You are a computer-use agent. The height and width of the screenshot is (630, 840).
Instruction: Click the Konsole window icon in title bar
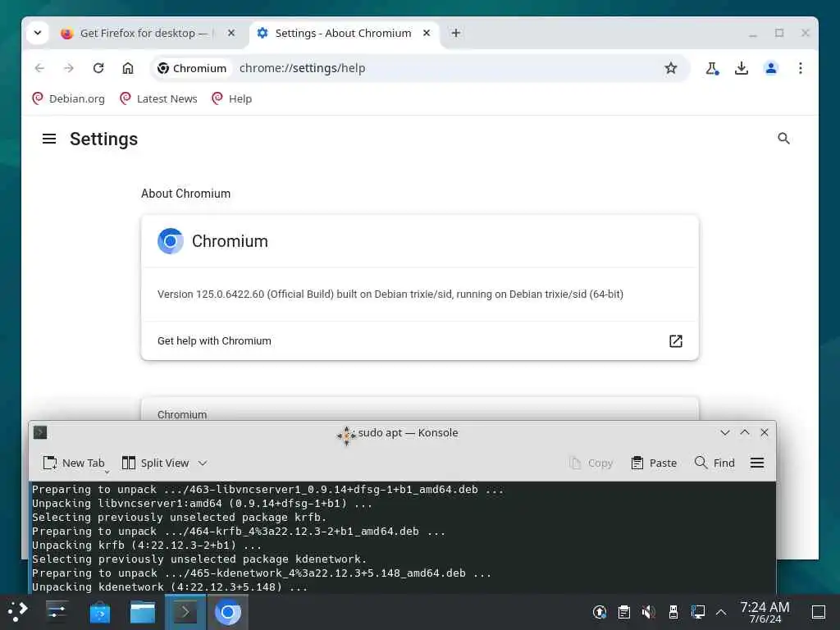(x=40, y=432)
